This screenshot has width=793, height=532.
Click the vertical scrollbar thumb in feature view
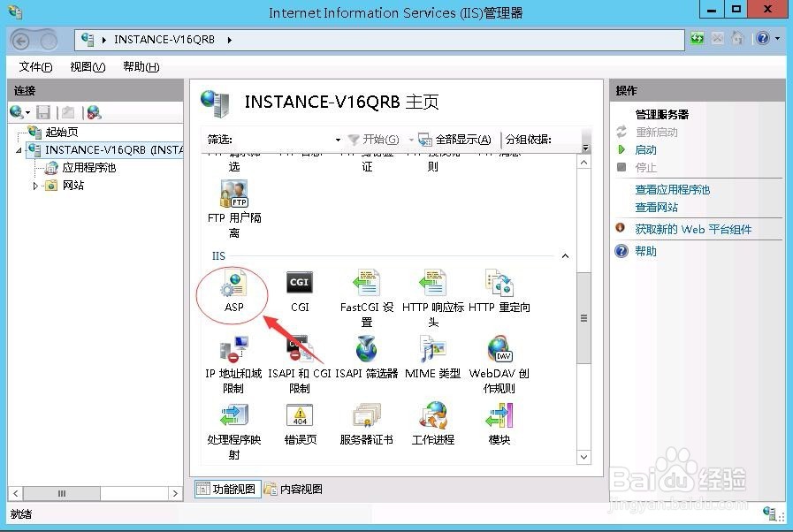[x=583, y=317]
